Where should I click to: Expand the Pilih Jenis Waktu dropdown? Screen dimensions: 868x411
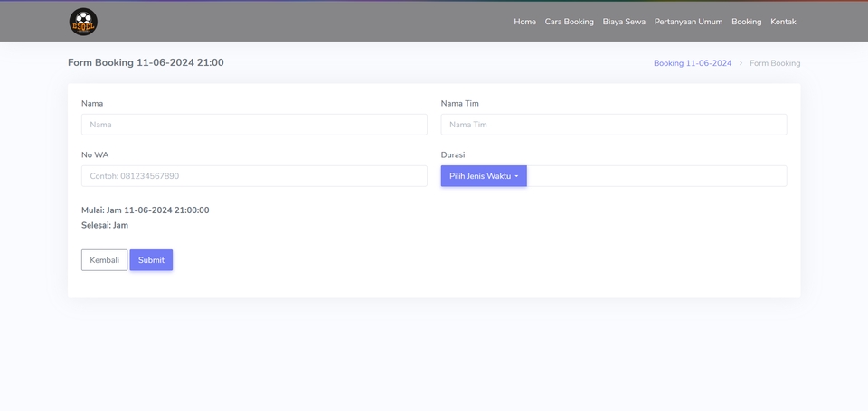coord(484,176)
